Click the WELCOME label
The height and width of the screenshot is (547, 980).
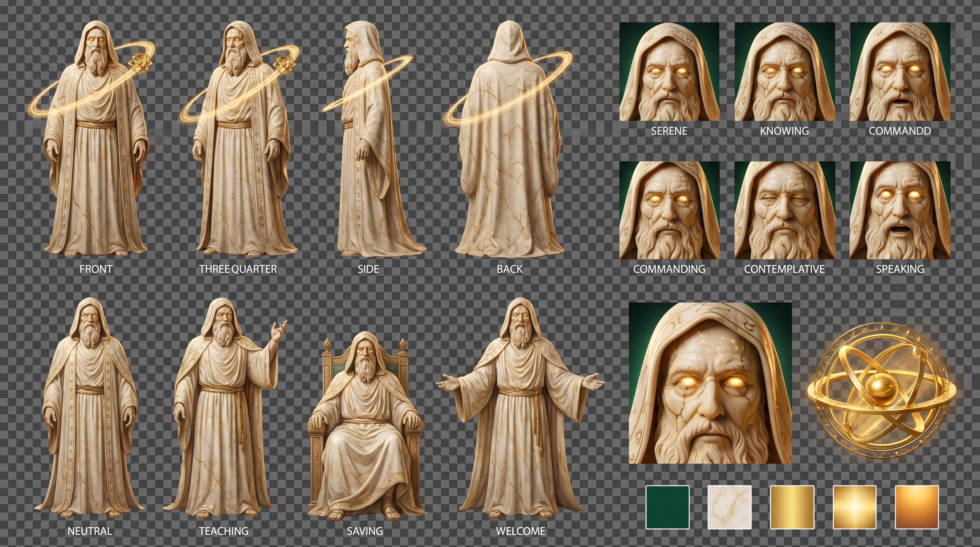tap(520, 531)
